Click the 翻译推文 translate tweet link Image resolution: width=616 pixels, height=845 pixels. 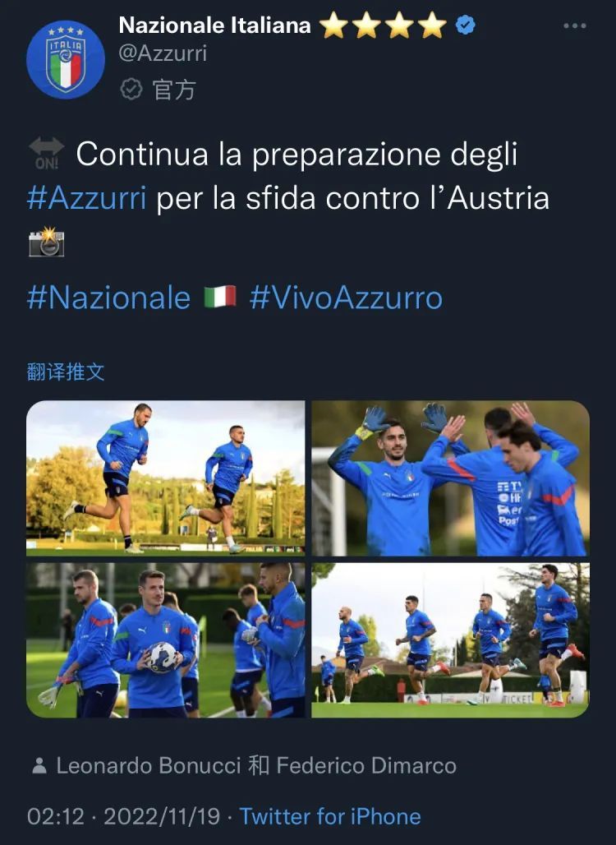[66, 372]
